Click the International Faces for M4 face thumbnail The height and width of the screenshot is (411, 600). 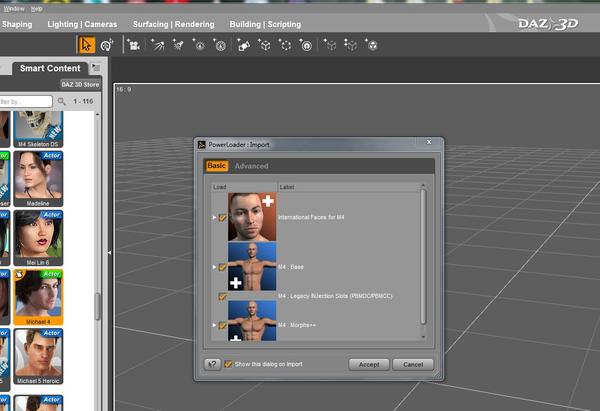pyautogui.click(x=252, y=217)
